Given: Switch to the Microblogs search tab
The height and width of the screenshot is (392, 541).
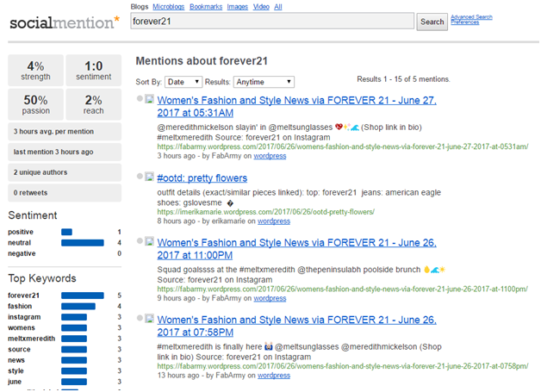Looking at the screenshot, I should [x=168, y=7].
